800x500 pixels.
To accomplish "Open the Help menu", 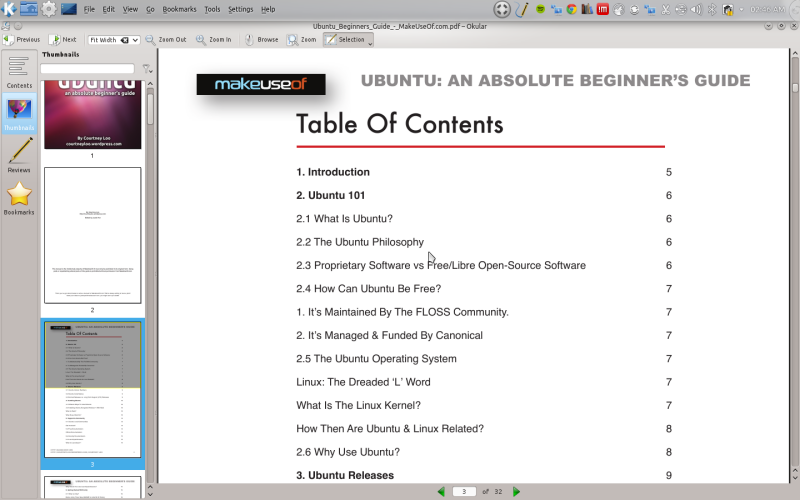I will pos(268,9).
